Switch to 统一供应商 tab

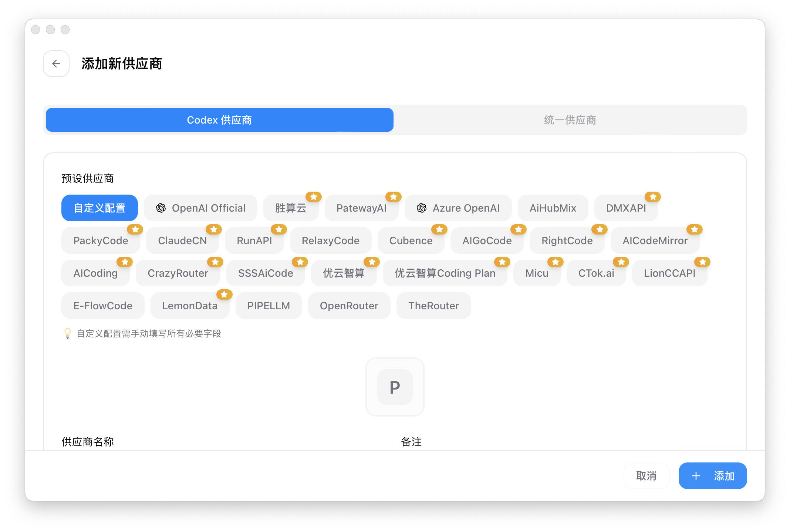tap(570, 120)
